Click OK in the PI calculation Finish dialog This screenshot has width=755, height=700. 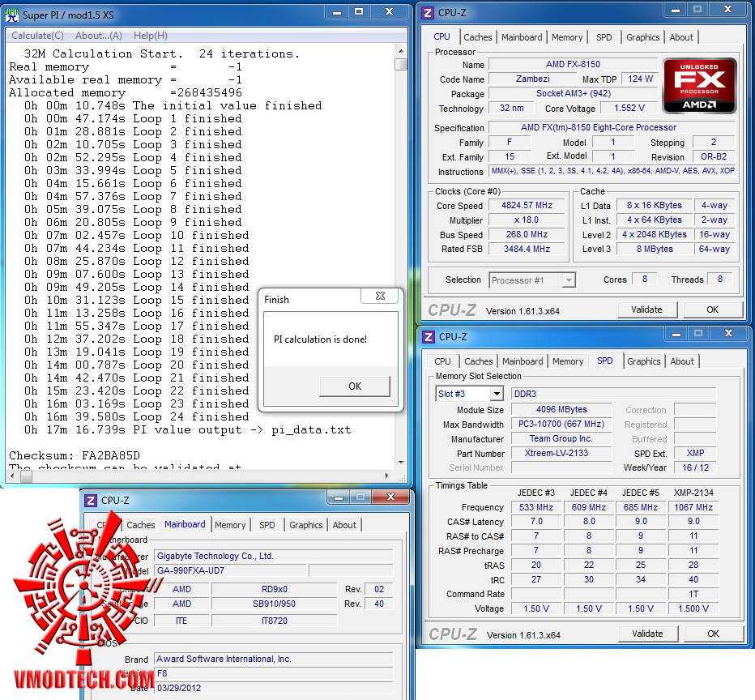pyautogui.click(x=355, y=386)
